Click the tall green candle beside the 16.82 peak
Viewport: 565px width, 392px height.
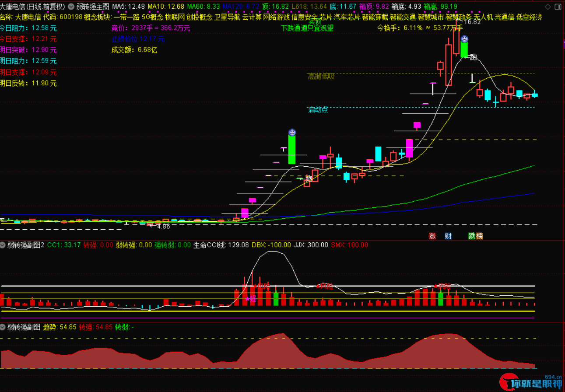[464, 49]
